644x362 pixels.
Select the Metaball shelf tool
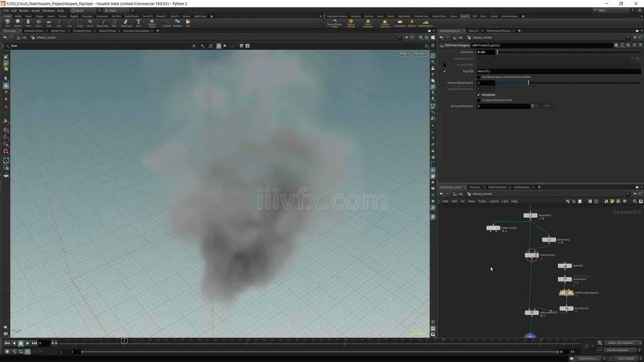coord(177,23)
